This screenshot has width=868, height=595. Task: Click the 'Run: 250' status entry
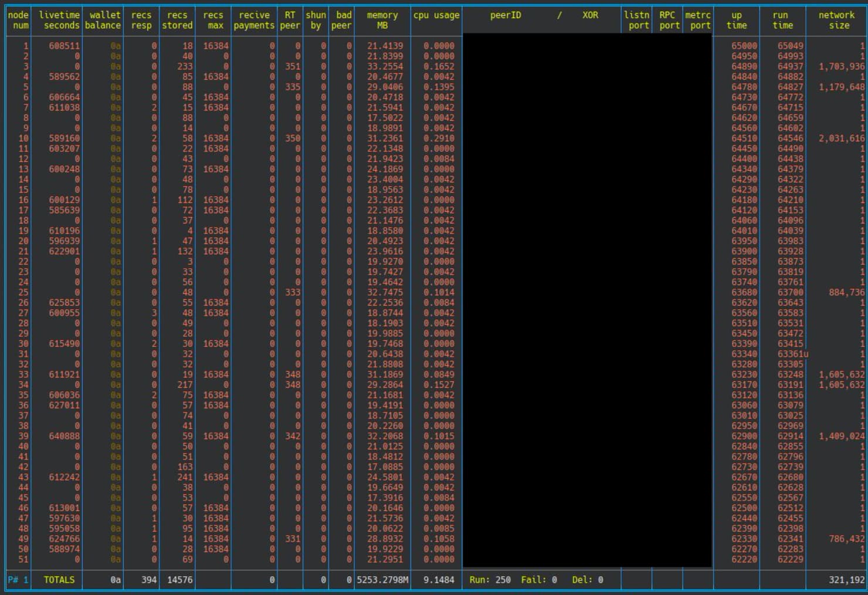click(490, 580)
